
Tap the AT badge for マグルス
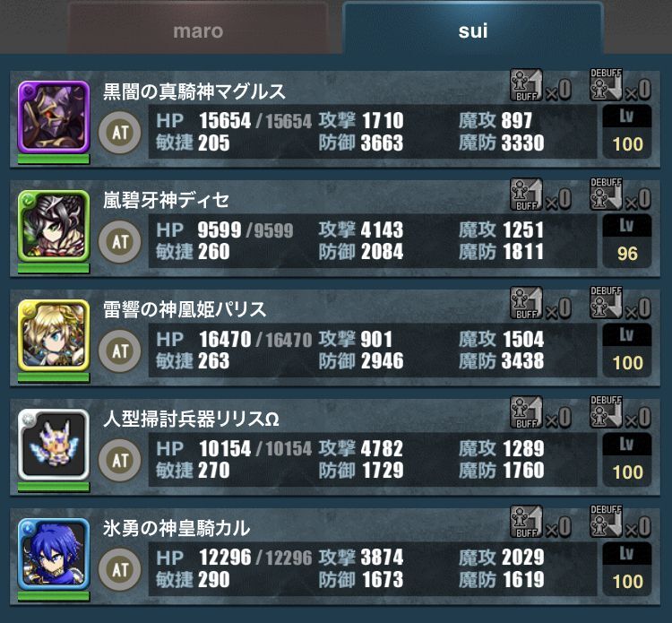pyautogui.click(x=120, y=133)
